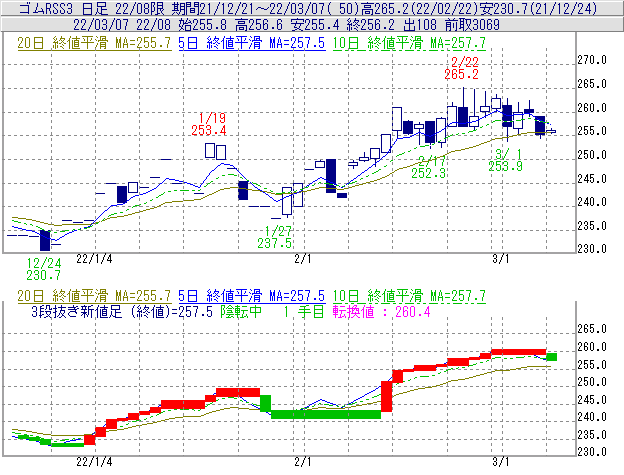
Task: Click the 終256.2 closing price value
Action: 370,25
